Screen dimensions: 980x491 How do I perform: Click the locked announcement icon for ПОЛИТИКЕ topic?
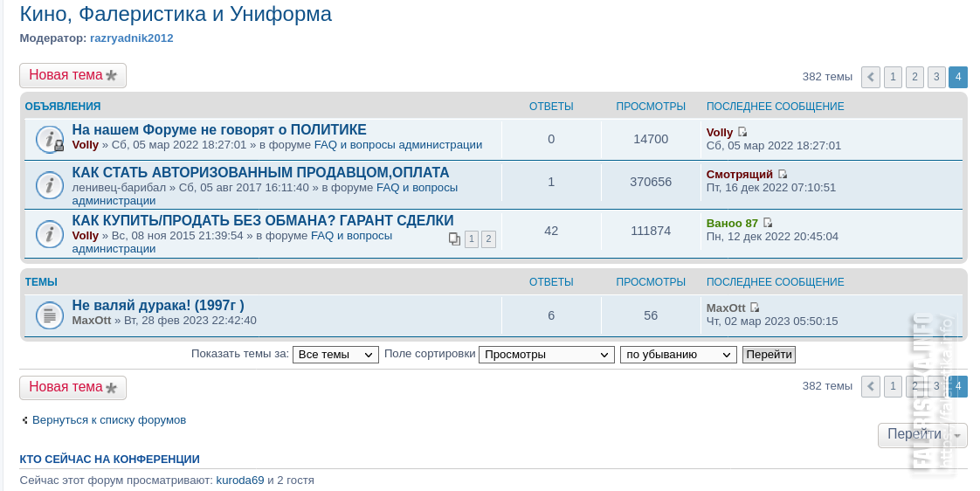click(x=50, y=139)
